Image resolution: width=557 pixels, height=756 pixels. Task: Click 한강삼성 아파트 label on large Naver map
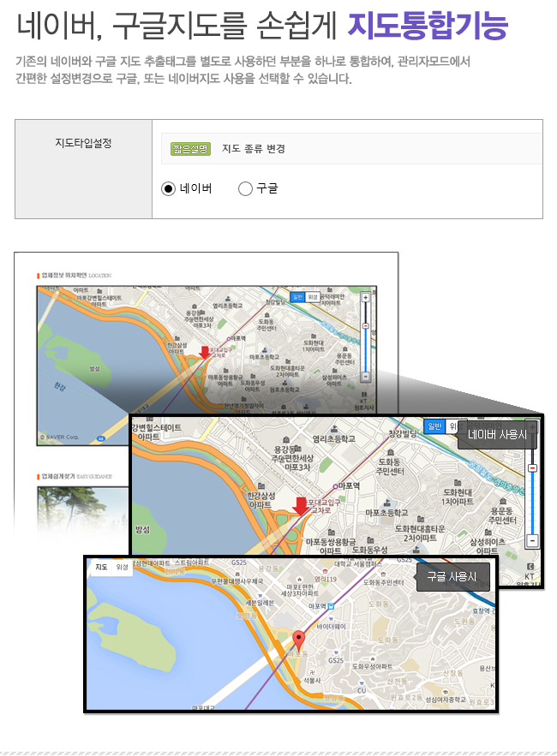(x=261, y=500)
